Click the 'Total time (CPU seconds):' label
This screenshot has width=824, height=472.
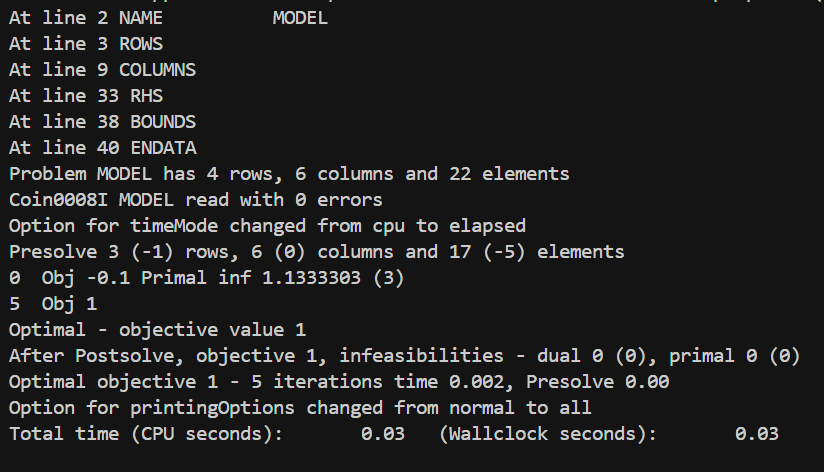tap(146, 434)
